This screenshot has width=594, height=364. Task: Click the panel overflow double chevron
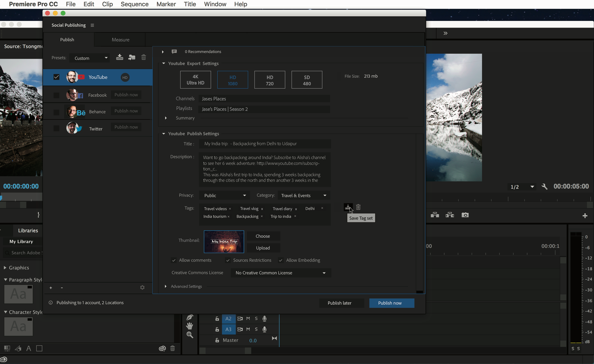[x=446, y=33]
